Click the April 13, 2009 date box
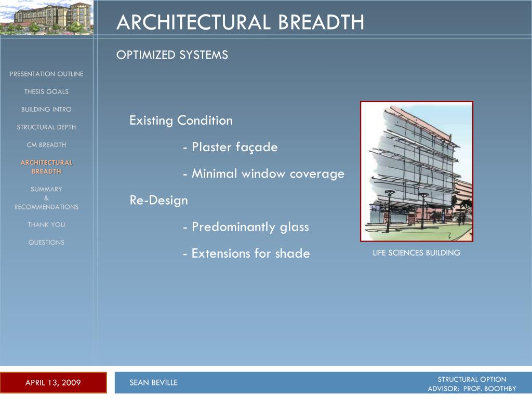The width and height of the screenshot is (532, 399). tap(54, 383)
